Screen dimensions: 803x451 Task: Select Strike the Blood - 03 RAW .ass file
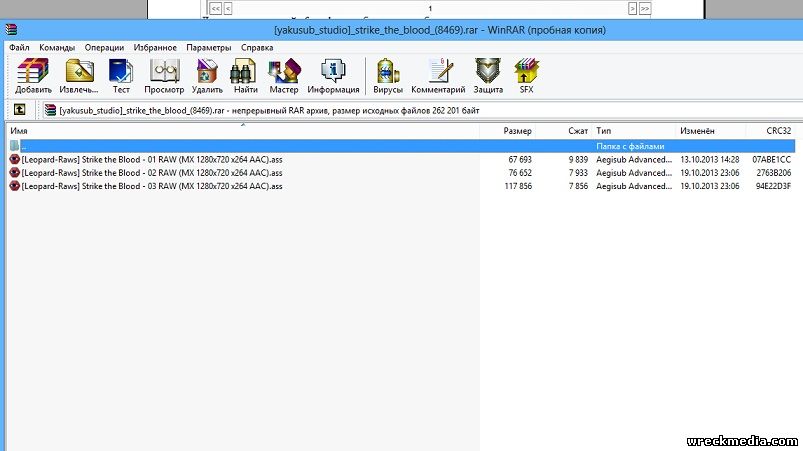point(152,186)
